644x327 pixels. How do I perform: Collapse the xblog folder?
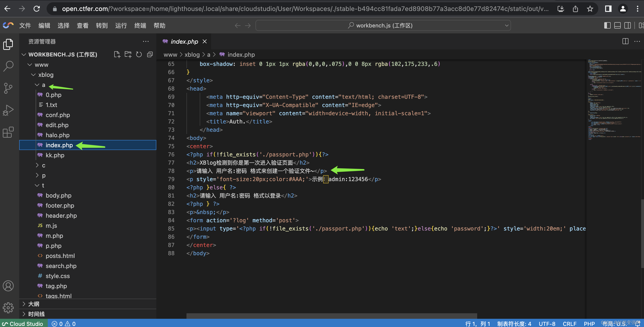[x=45, y=75]
